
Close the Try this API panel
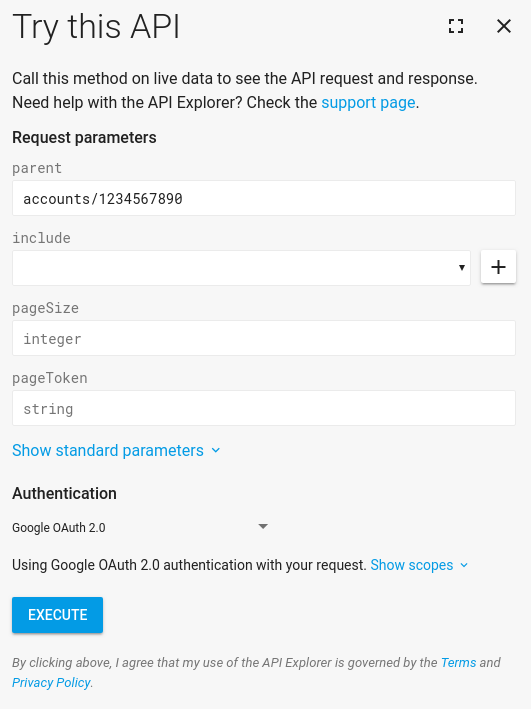click(x=504, y=26)
